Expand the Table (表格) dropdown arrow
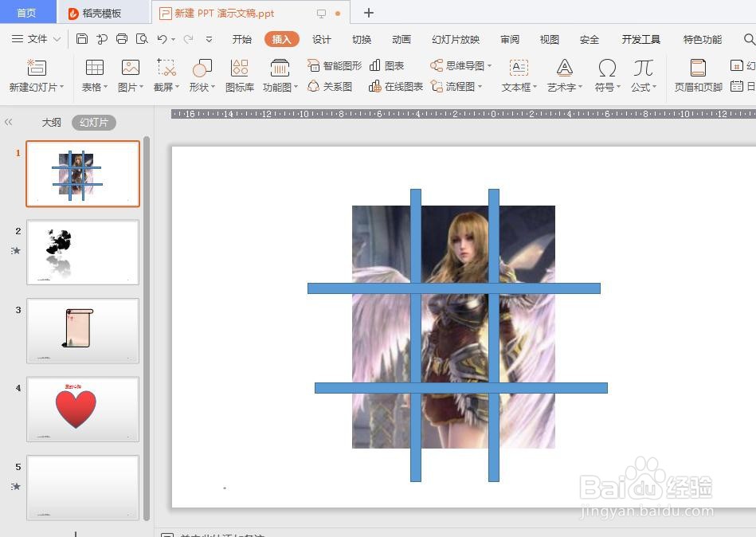Image resolution: width=756 pixels, height=537 pixels. [106, 88]
